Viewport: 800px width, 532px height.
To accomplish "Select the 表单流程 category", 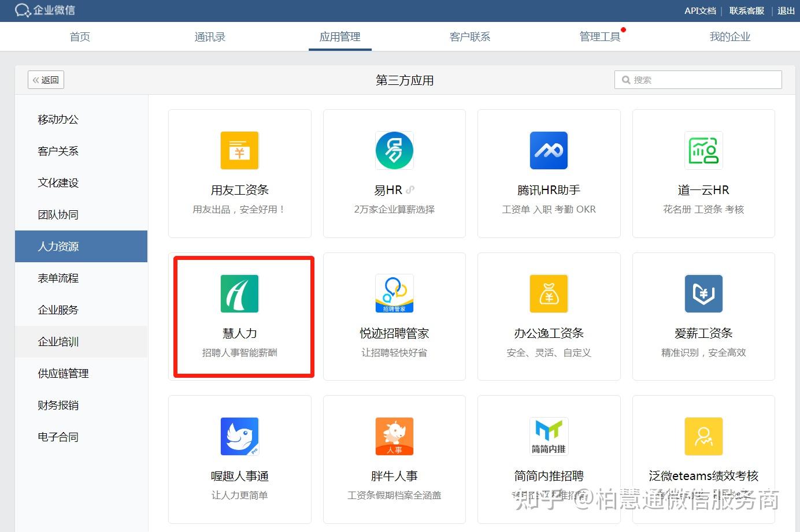I will point(82,278).
